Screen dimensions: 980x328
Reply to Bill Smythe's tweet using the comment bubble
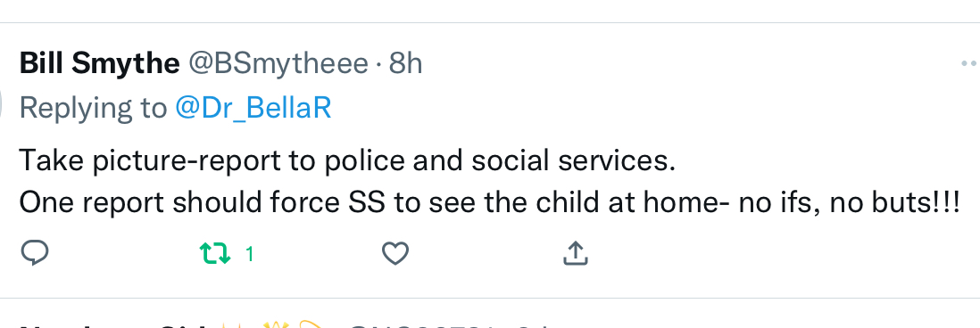tap(35, 253)
